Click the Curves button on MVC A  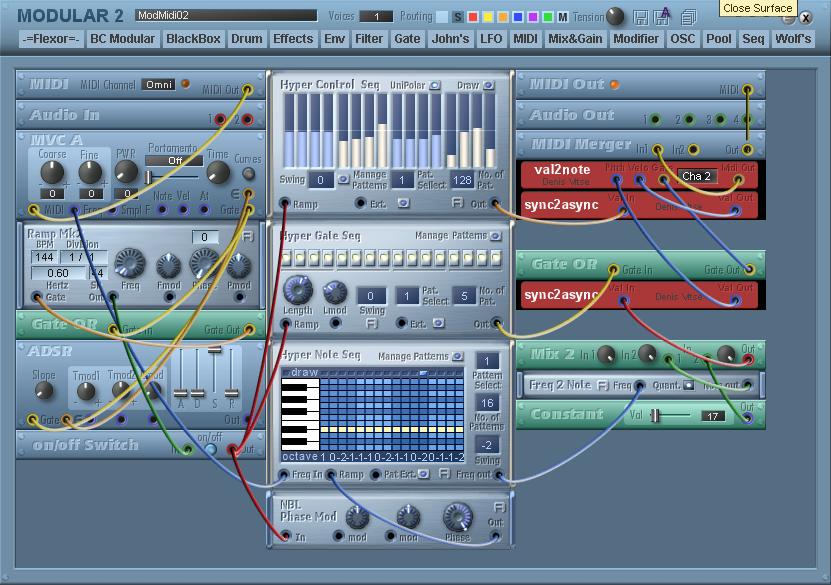point(248,173)
